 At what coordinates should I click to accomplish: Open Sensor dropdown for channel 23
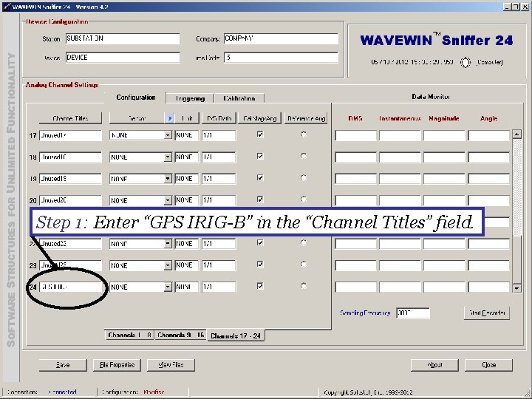168,265
